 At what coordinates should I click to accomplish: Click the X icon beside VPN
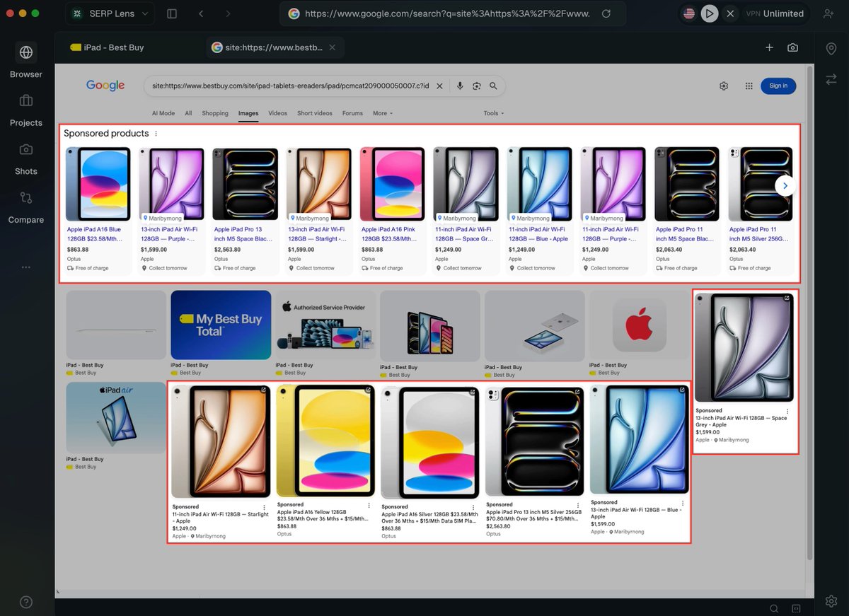coord(730,13)
